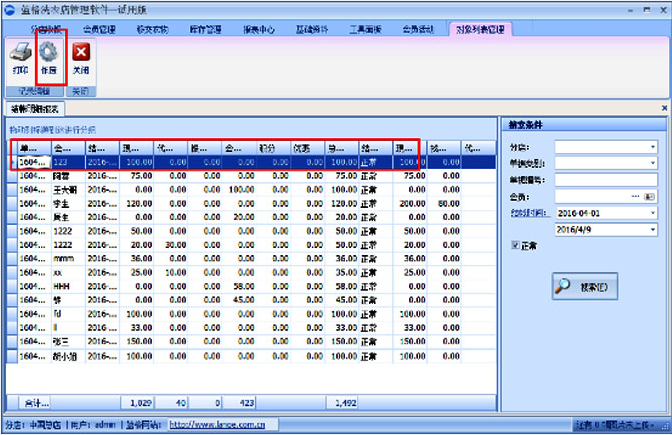Open the 会员管理 ribbon tab
Screen dimensions: 672x435
pos(98,29)
